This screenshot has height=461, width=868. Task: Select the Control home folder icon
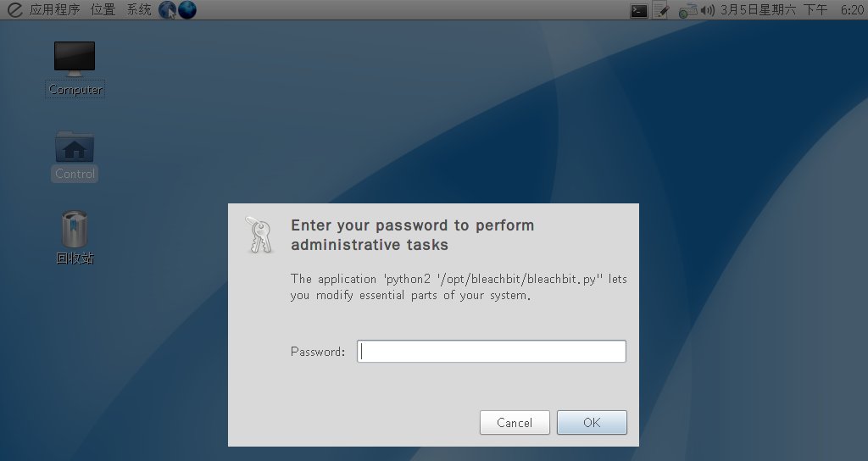click(75, 156)
